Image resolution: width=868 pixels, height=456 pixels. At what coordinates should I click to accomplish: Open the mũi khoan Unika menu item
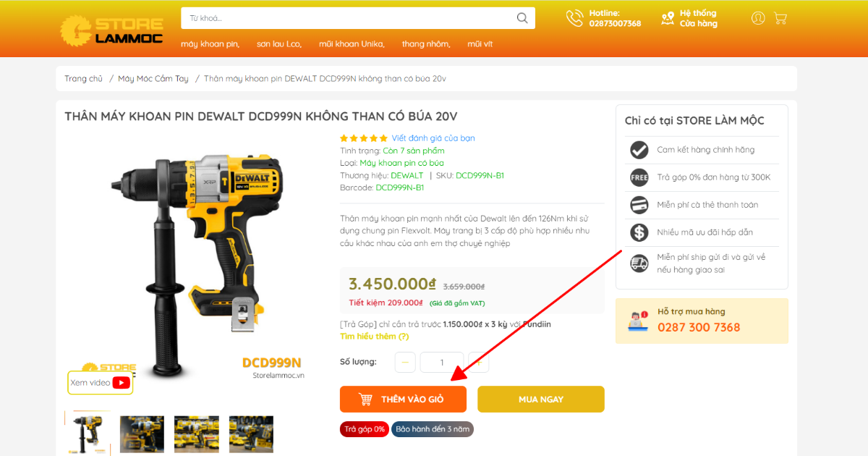pos(352,44)
